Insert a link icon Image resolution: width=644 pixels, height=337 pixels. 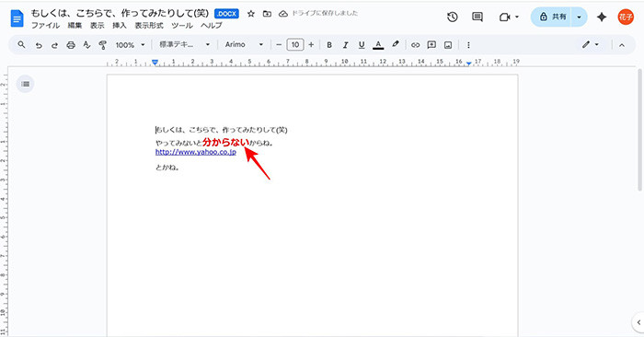point(415,45)
